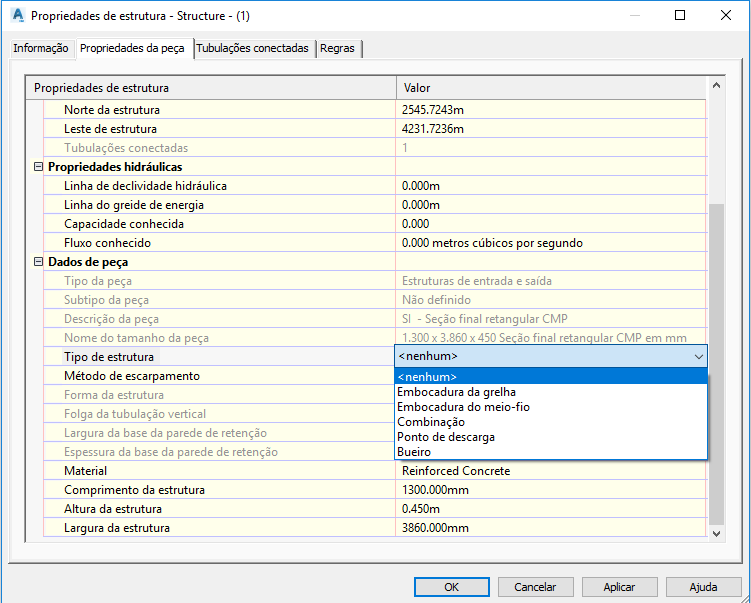The height and width of the screenshot is (603, 751).
Task: Choose <nenhum> in the dropdown list
Action: click(551, 377)
